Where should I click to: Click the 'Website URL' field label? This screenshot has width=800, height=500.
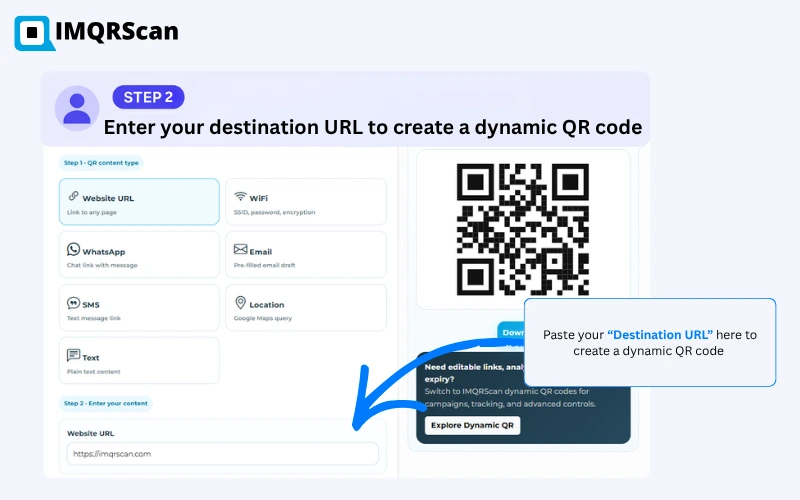91,433
